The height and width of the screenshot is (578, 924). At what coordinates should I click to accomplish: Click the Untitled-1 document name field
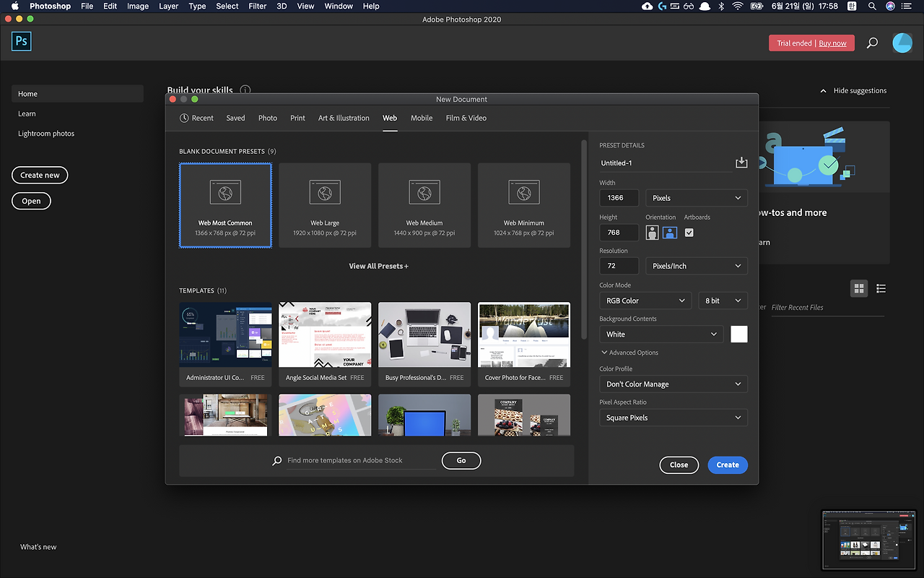665,163
